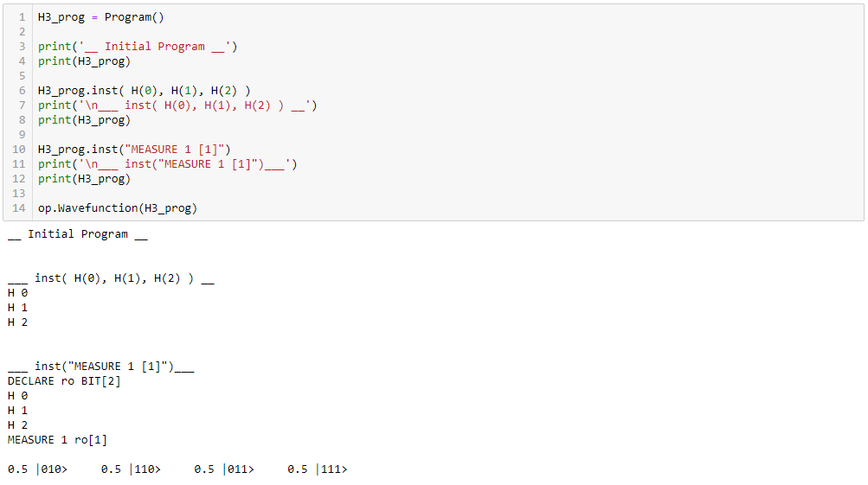
Task: Click the H3_prog.inst("MEASURE 1 [1]") code line
Action: click(x=134, y=150)
